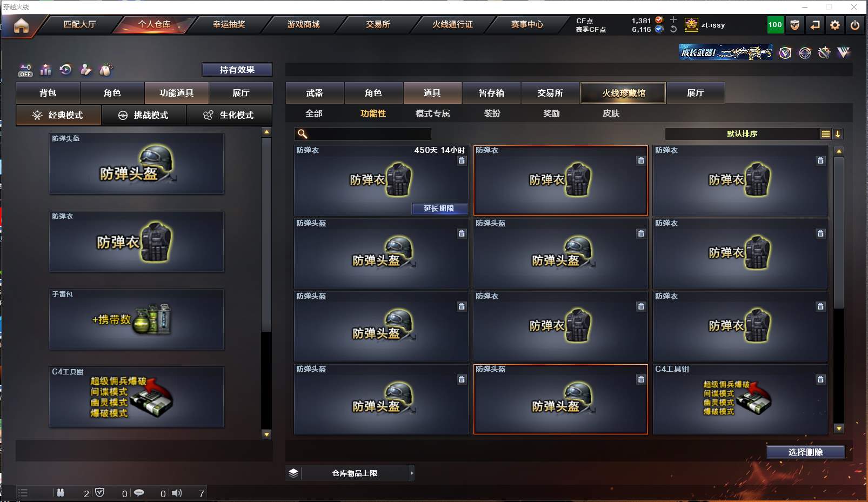Screen dimensions: 868x502
Task: Open the 游戏商城 top menu
Action: (303, 24)
